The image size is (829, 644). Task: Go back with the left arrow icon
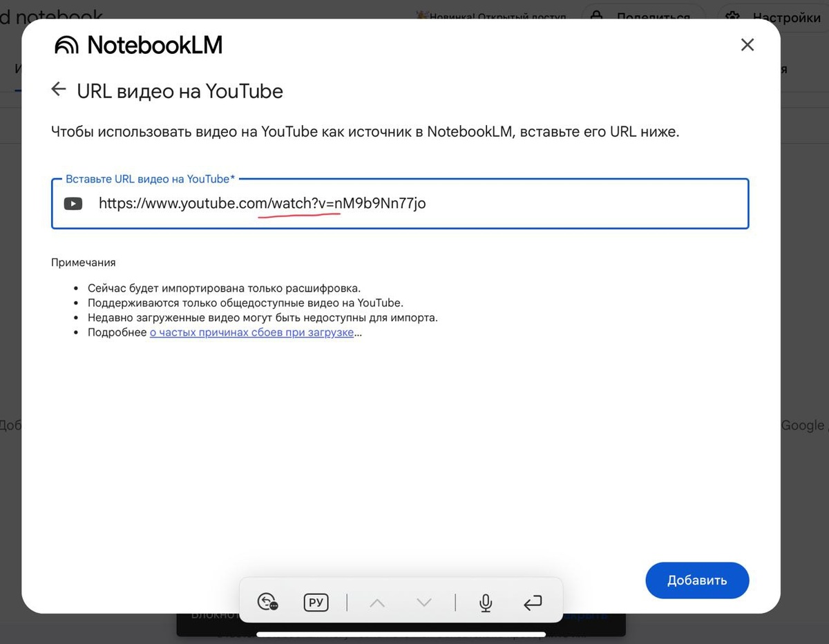[59, 89]
